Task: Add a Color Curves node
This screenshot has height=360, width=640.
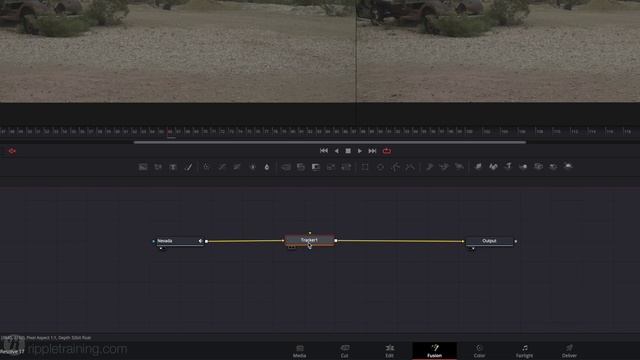Action: (222, 167)
